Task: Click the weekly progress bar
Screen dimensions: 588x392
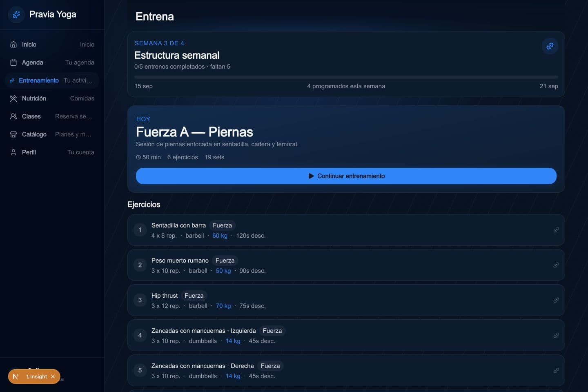Action: (x=346, y=77)
